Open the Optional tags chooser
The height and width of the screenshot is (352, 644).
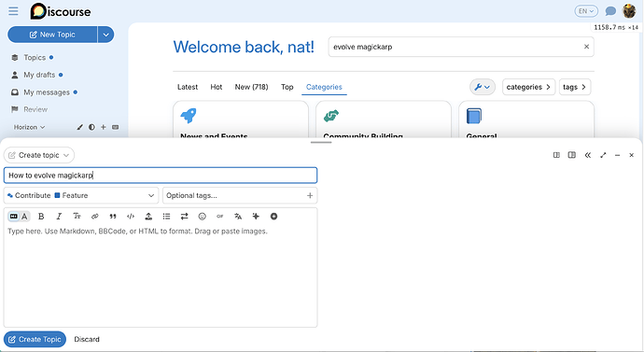240,195
